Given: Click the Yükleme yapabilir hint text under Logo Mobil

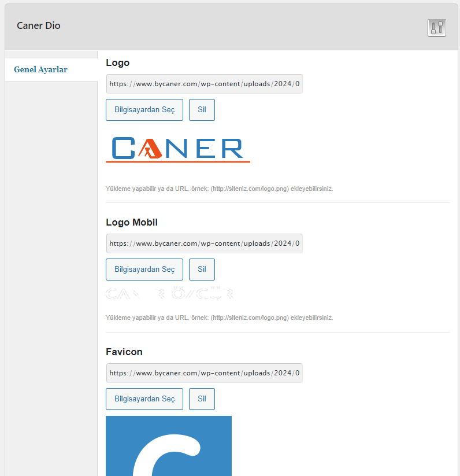Looking at the screenshot, I should pyautogui.click(x=219, y=318).
